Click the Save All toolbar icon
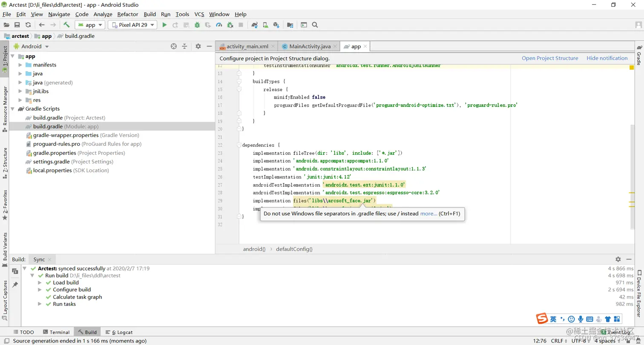 coord(17,25)
